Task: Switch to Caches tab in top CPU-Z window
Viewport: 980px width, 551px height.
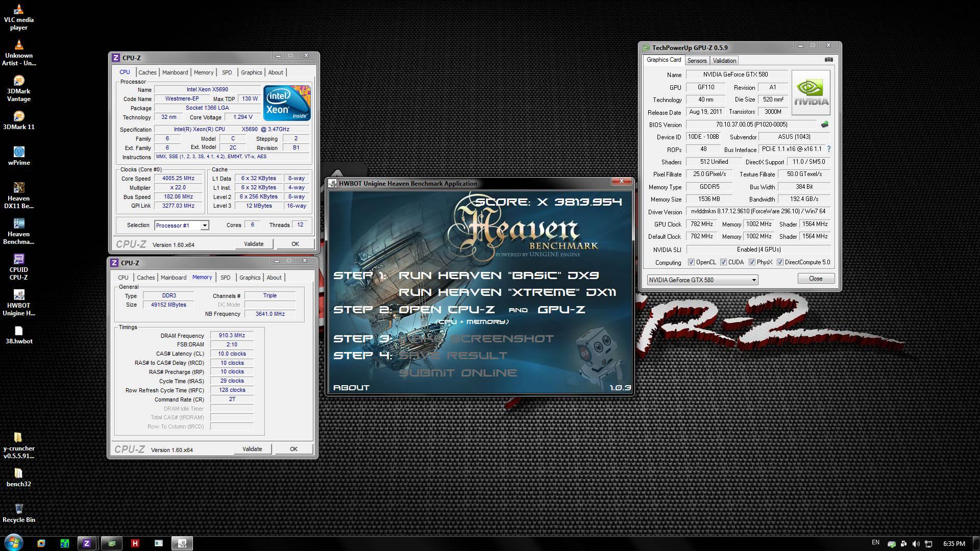Action: tap(147, 72)
